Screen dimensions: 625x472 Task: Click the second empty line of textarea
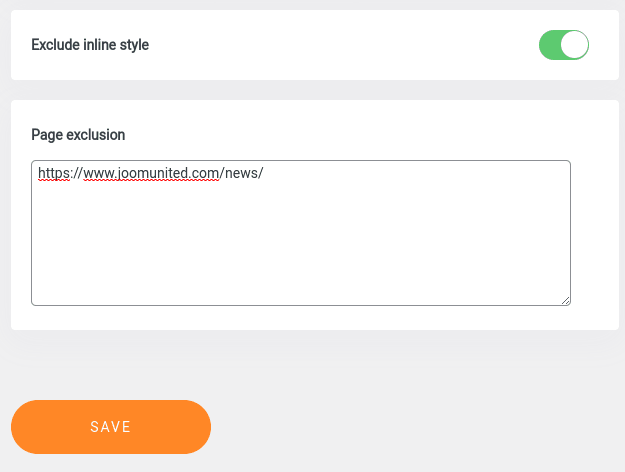200,193
